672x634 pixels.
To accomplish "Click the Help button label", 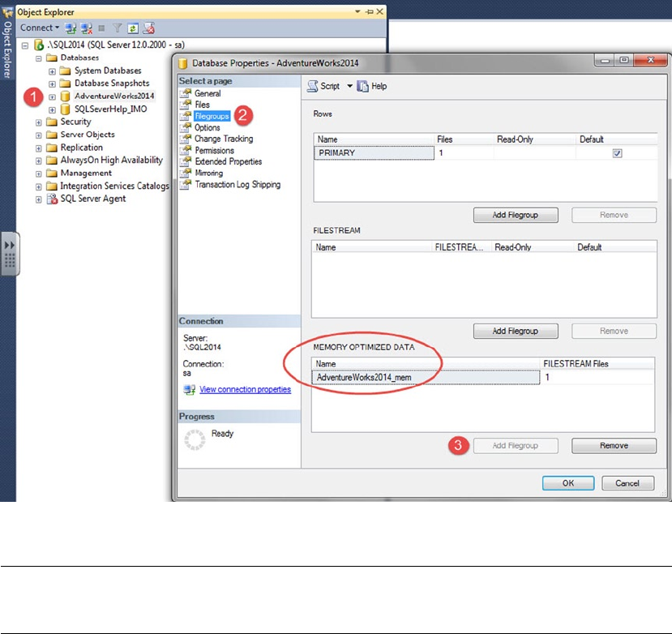I will tap(379, 86).
